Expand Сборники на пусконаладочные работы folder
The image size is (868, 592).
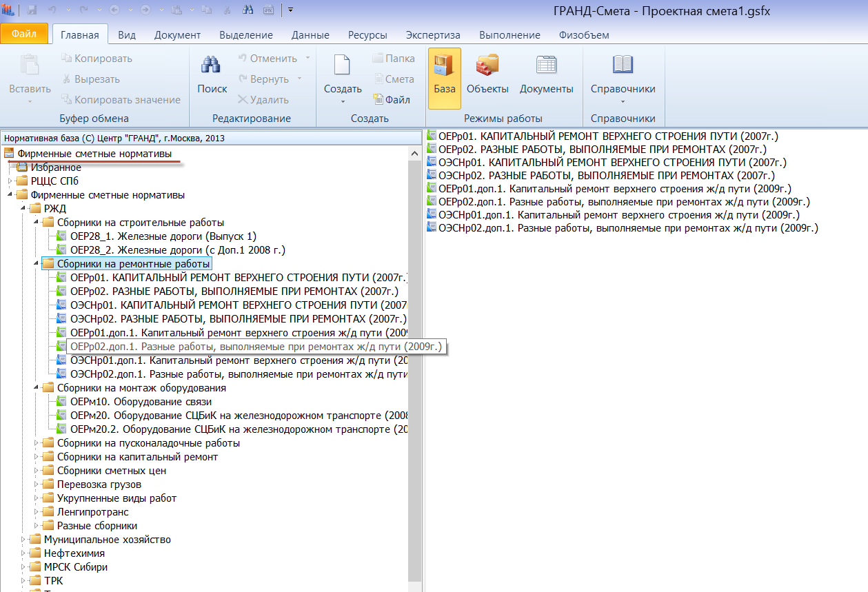point(37,443)
